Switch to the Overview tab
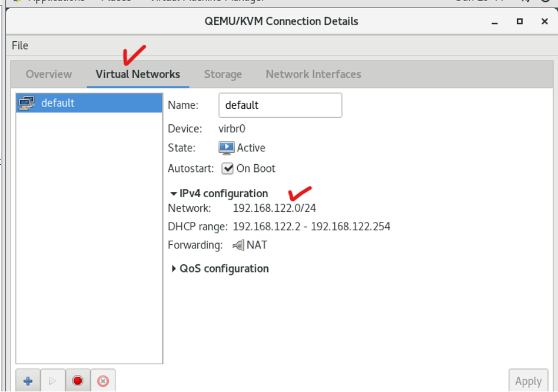The image size is (558, 392). [49, 74]
